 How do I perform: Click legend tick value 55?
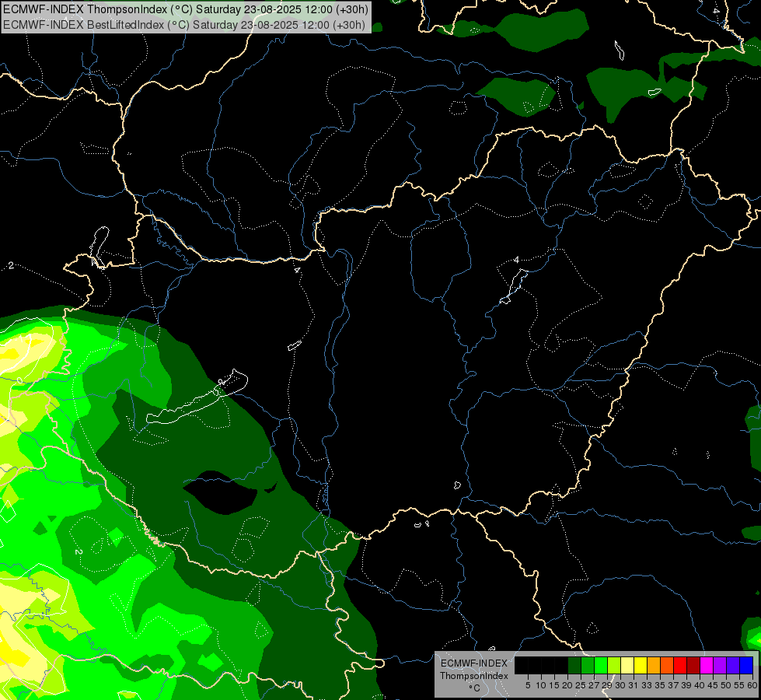739,685
